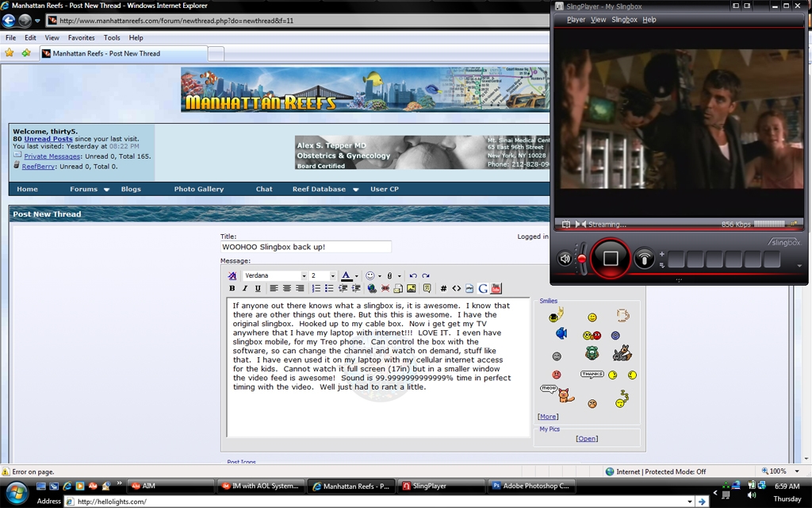Remove link using the unlink icon
Screen dimensions: 812x508
coord(385,288)
